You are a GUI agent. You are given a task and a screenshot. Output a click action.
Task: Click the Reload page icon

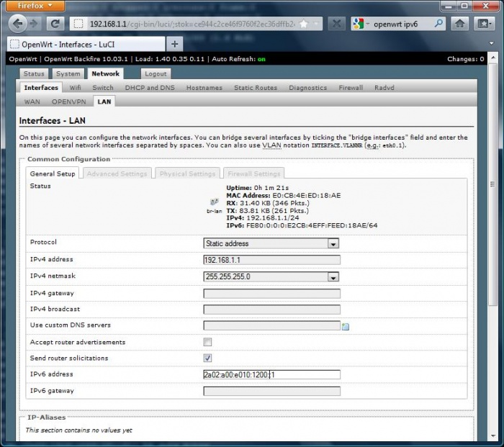tap(55, 24)
